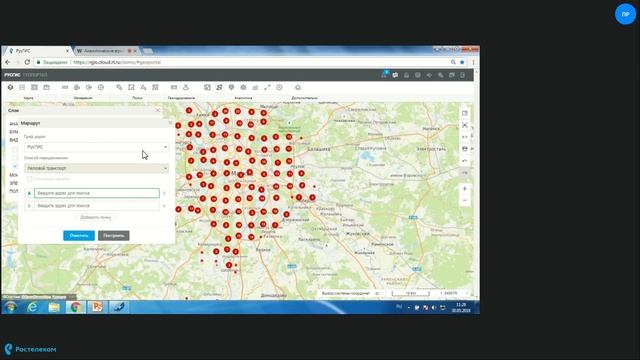
Task: Select the ruler tool in Измерения group
Action: (x=65, y=87)
